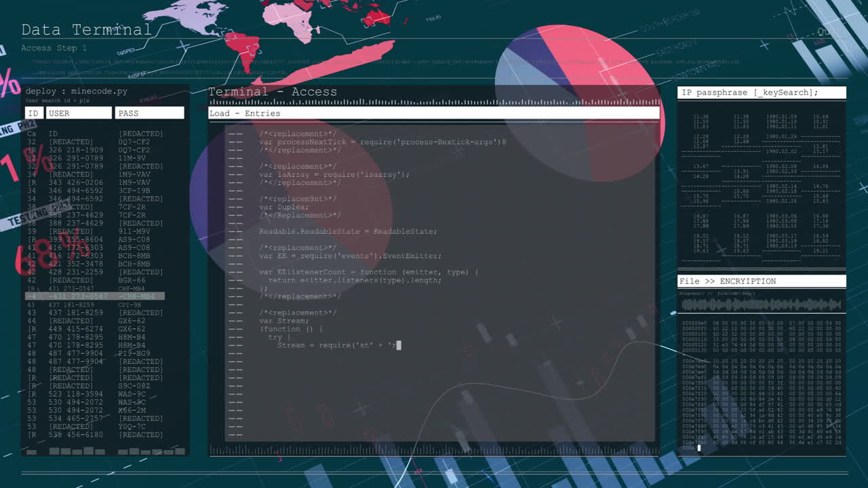Click the first pagination square below the user table
The image size is (868, 488).
coord(31,451)
